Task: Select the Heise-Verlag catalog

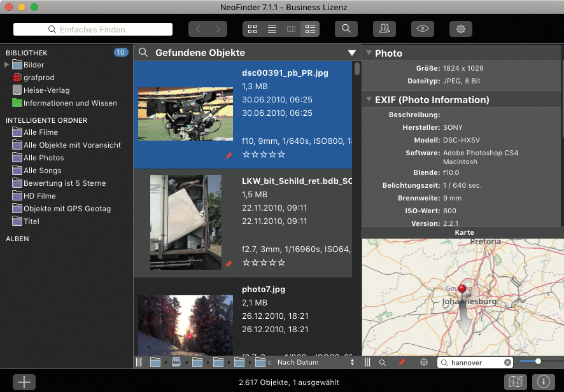Action: pos(46,90)
